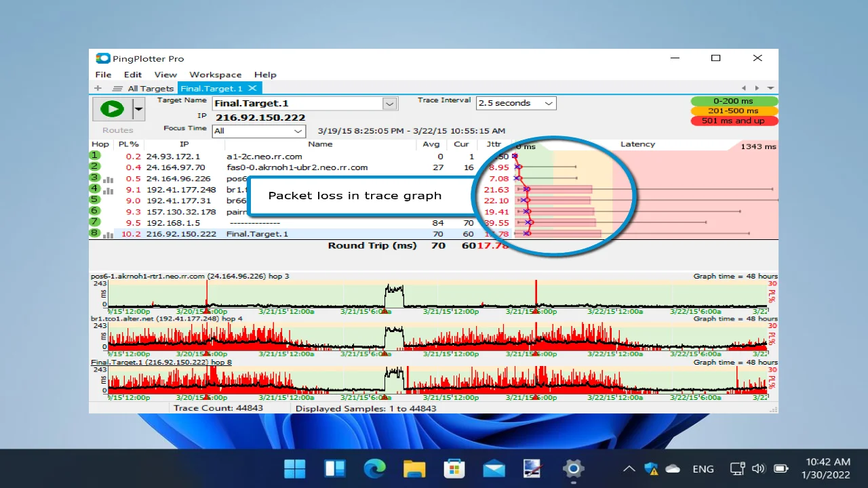Viewport: 868px width, 488px height.
Task: Click the Avg column header
Action: coord(431,144)
